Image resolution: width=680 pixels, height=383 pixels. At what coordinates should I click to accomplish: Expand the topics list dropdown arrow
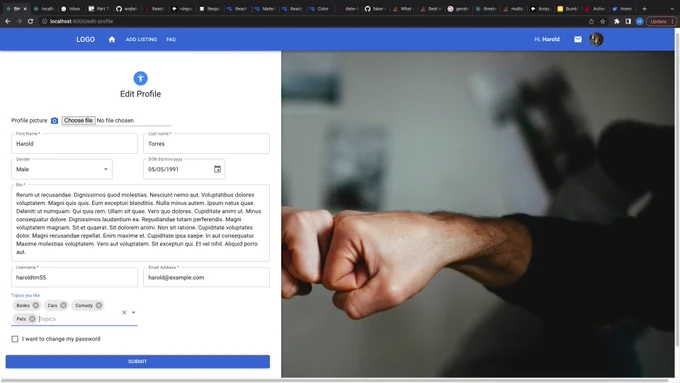click(134, 312)
